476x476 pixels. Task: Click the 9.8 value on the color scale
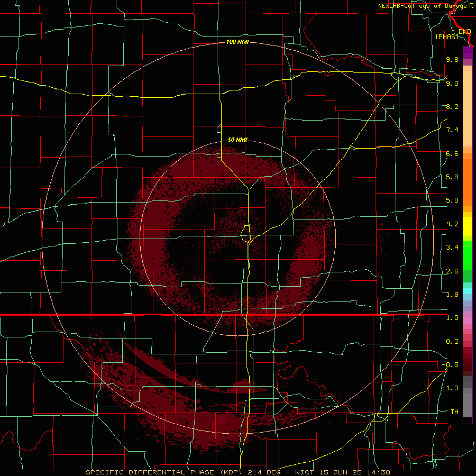452,59
